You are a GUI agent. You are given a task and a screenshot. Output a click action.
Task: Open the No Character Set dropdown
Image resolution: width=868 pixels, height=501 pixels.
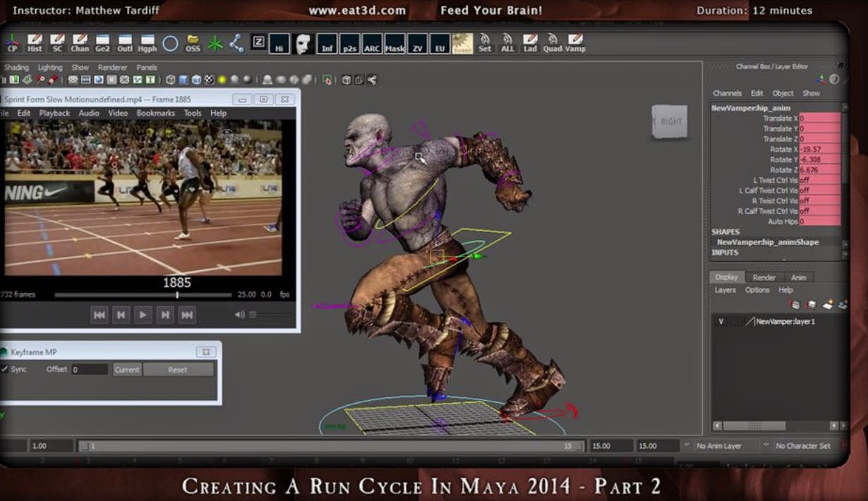804,445
